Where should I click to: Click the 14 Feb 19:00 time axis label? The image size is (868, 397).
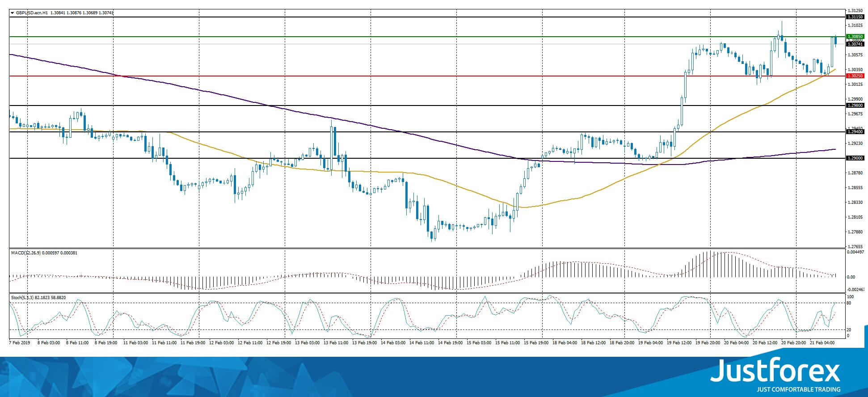(x=450, y=343)
